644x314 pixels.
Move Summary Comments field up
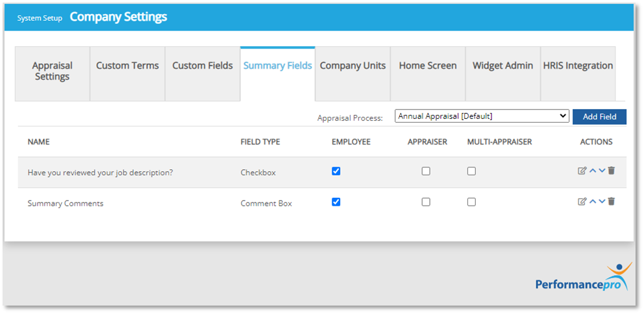pos(593,202)
